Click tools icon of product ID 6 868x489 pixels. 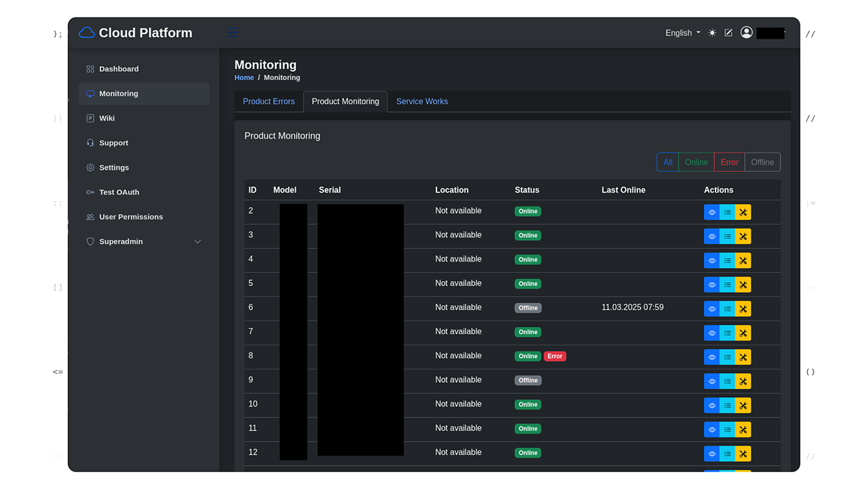click(743, 309)
